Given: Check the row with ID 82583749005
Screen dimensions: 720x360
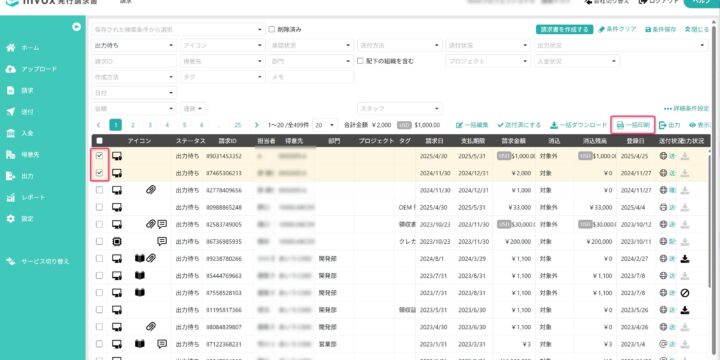Looking at the screenshot, I should pos(100,224).
